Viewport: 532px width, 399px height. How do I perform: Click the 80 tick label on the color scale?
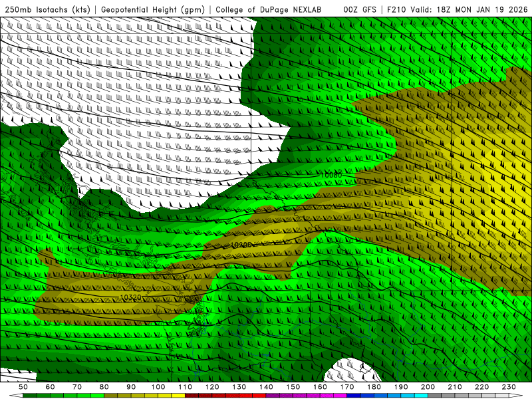pos(104,387)
